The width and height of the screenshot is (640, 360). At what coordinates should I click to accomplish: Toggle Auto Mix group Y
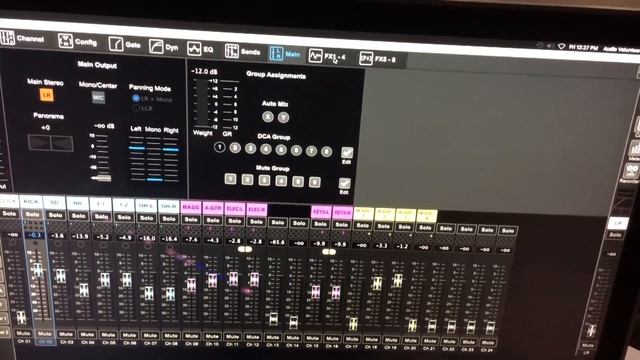coord(283,118)
